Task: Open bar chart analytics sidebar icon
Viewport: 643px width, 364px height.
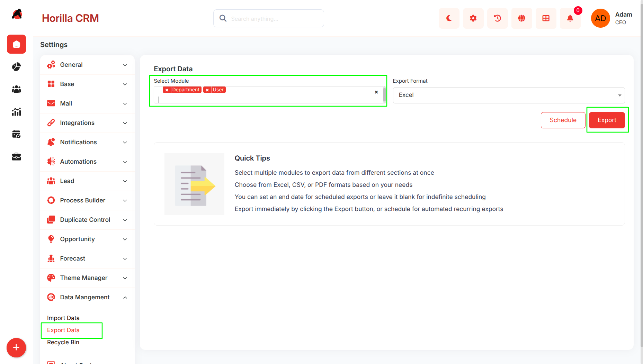Action: click(16, 112)
